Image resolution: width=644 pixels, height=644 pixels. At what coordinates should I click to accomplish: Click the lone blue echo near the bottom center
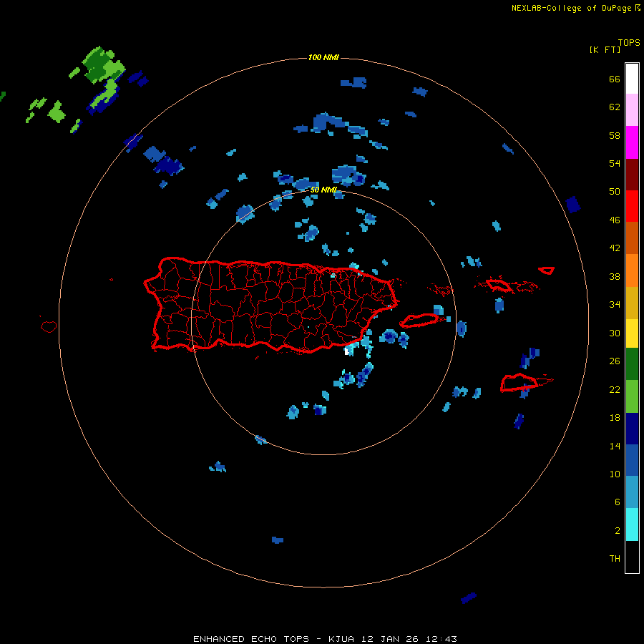point(278,540)
